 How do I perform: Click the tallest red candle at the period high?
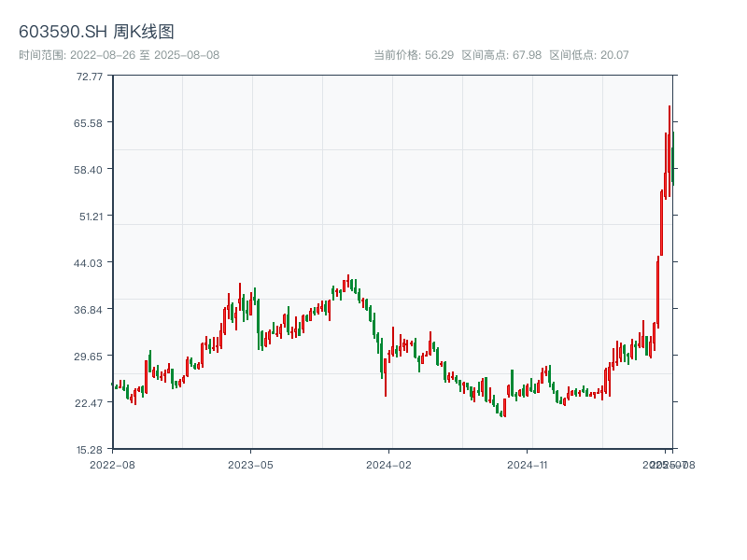tap(669, 151)
